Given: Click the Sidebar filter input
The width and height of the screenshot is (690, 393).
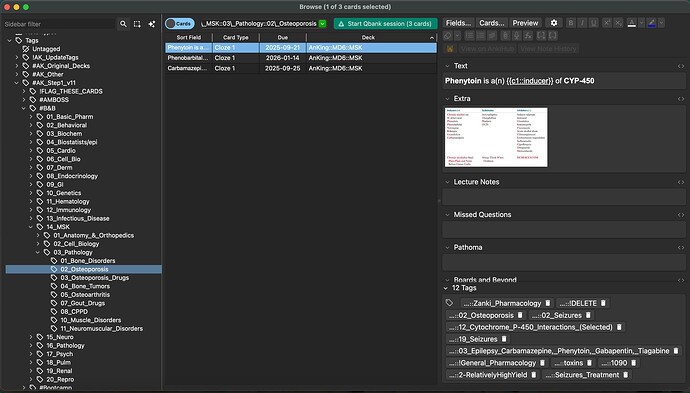Looking at the screenshot, I should pos(59,24).
